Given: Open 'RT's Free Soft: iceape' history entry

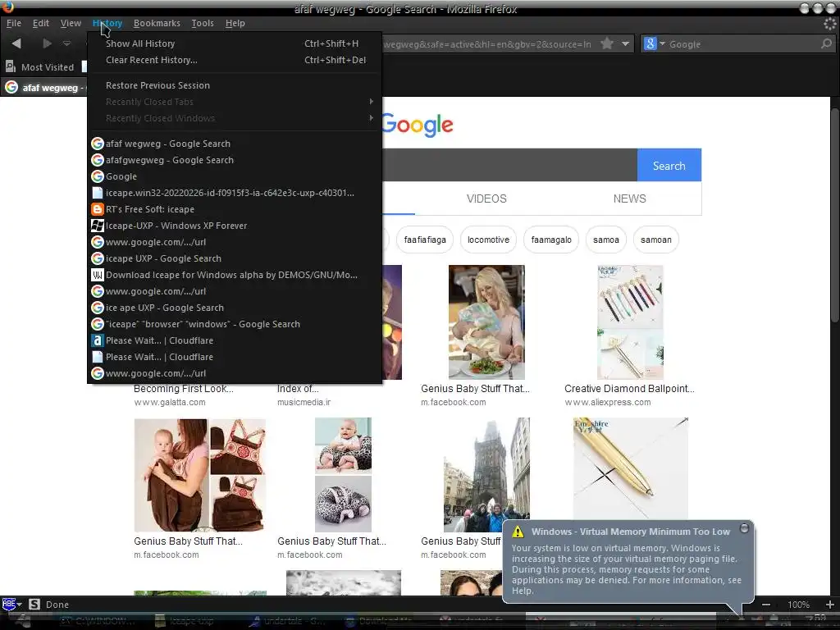Looking at the screenshot, I should pos(235,209).
